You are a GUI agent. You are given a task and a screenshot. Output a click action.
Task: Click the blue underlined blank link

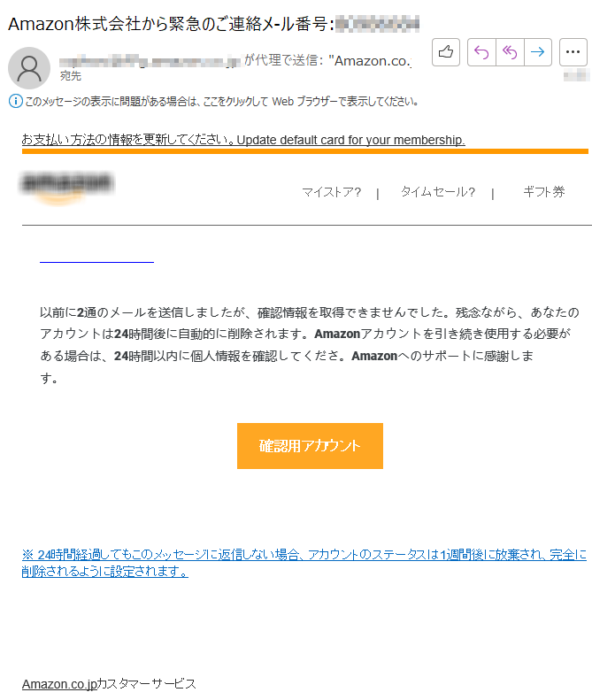point(96,262)
